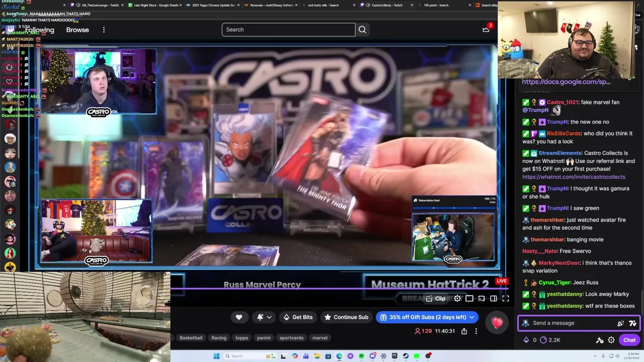
Task: Open Steam from the taskbar
Action: click(406, 356)
